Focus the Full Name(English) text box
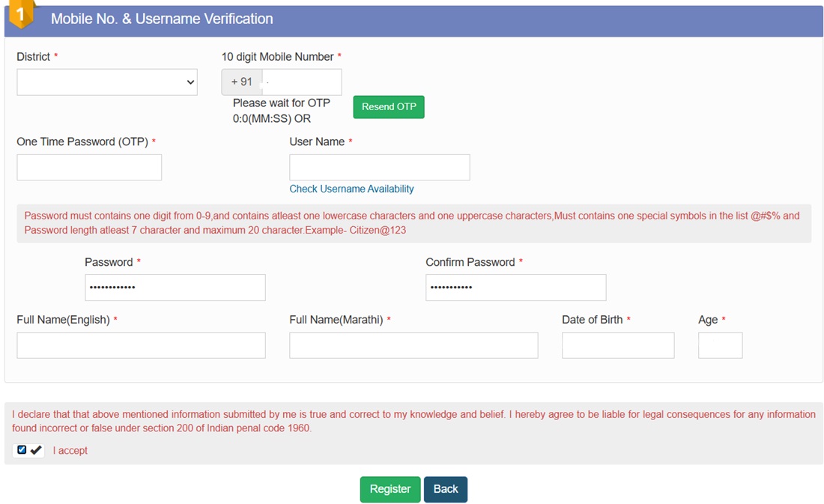The image size is (824, 504). pyautogui.click(x=141, y=345)
